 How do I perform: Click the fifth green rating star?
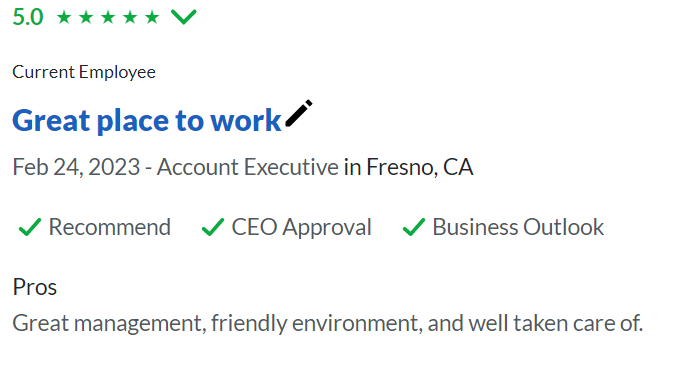click(x=152, y=17)
